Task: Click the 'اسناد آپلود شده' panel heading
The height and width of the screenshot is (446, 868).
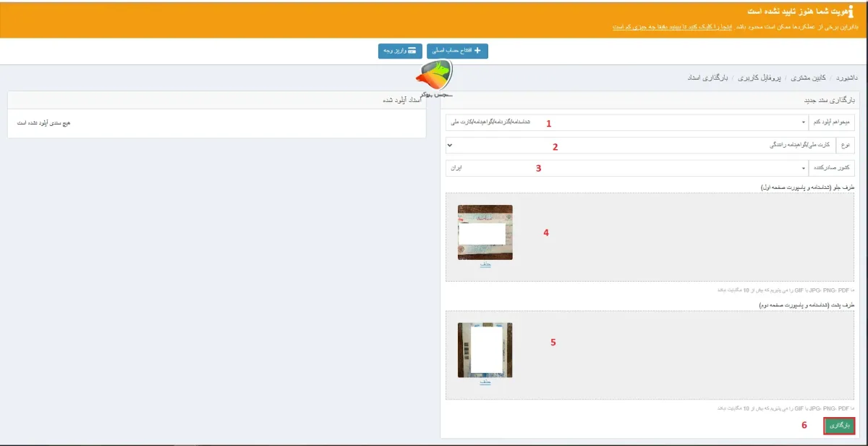Action: pyautogui.click(x=403, y=100)
